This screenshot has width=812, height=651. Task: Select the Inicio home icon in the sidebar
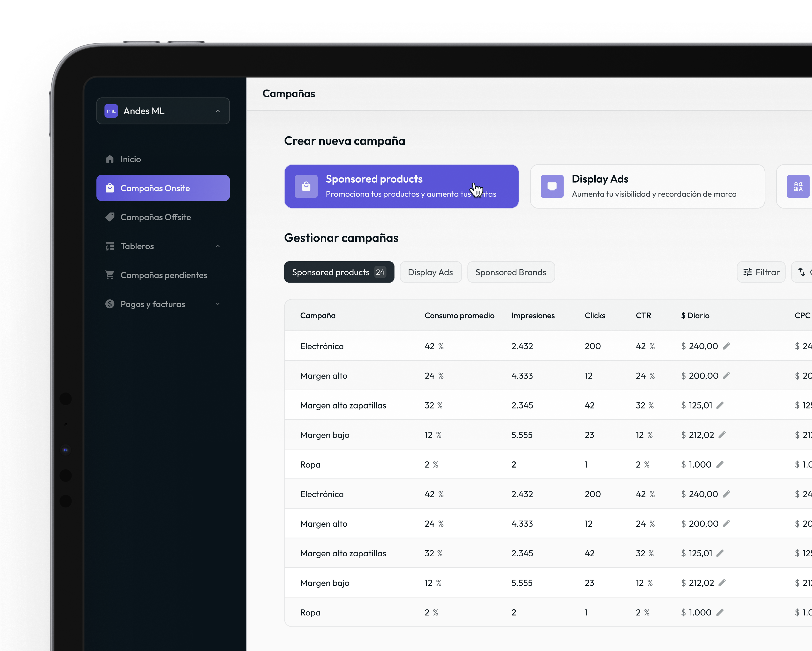110,159
